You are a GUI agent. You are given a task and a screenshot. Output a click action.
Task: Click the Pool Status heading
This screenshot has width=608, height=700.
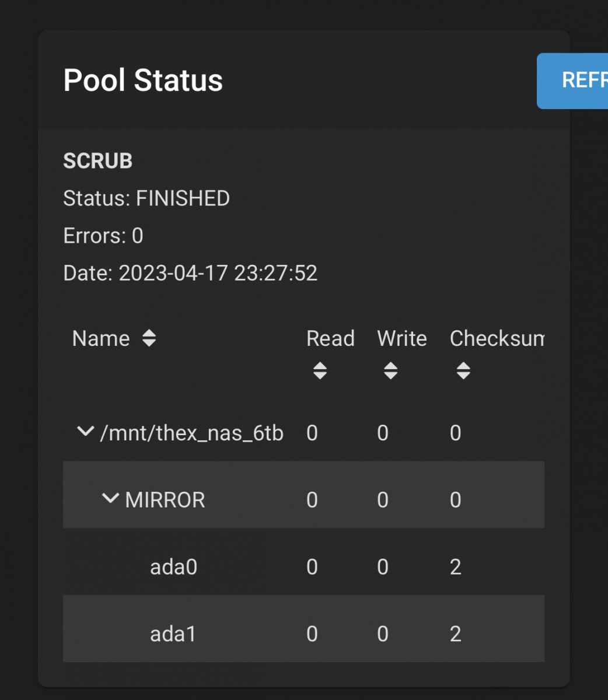tap(143, 80)
